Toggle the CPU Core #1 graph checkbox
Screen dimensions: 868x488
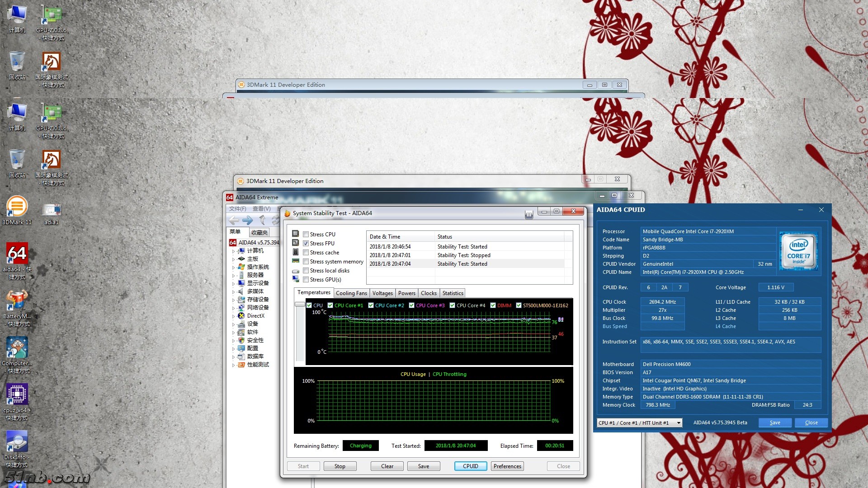(x=330, y=305)
